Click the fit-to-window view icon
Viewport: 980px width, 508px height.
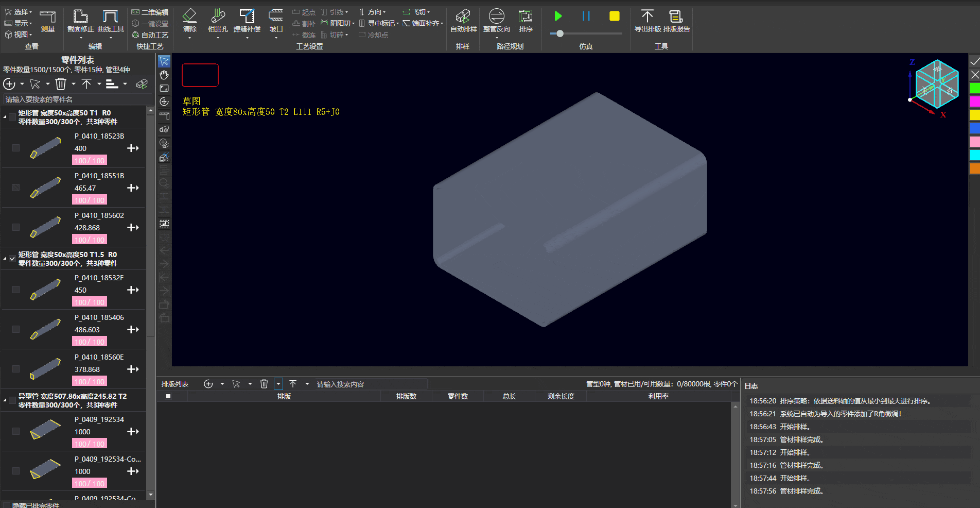pyautogui.click(x=164, y=88)
